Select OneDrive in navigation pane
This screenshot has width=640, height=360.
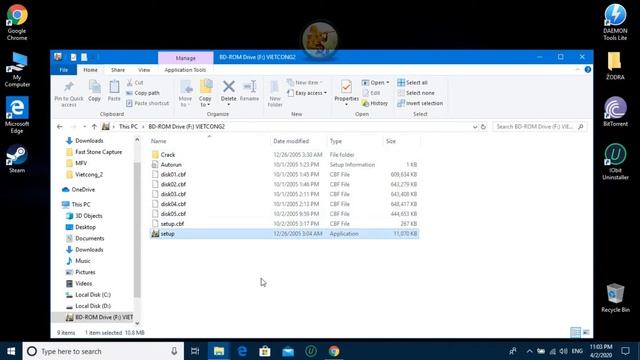[x=83, y=190]
